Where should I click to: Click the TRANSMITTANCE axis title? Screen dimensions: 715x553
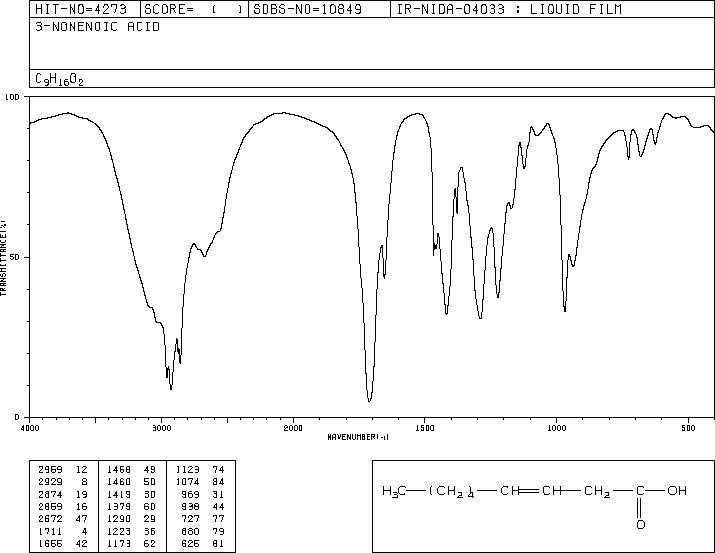click(3, 258)
